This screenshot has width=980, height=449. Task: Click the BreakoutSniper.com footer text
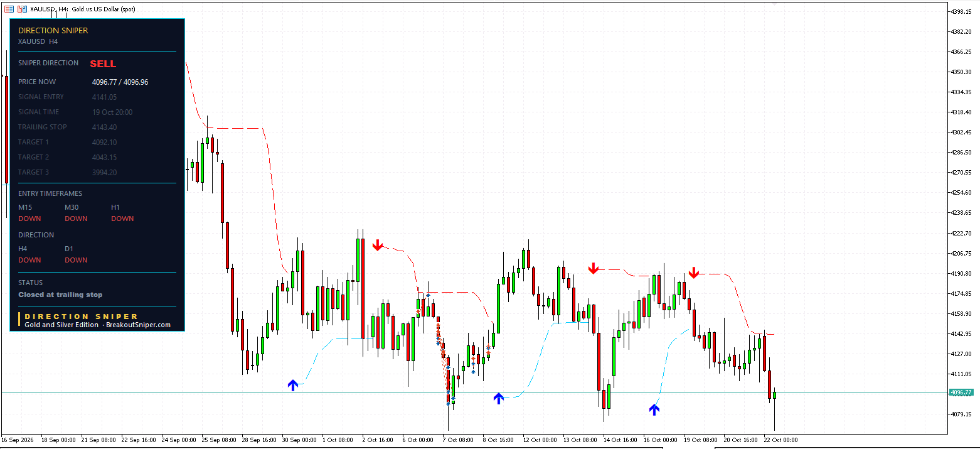point(138,325)
